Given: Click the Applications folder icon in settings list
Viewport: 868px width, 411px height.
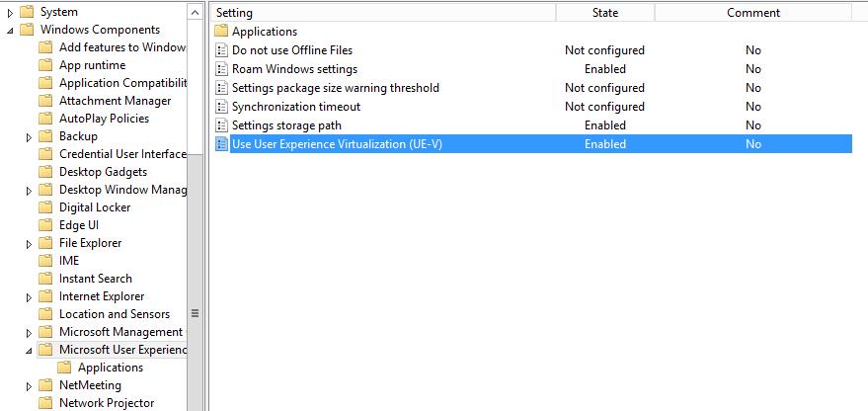Looking at the screenshot, I should point(221,32).
